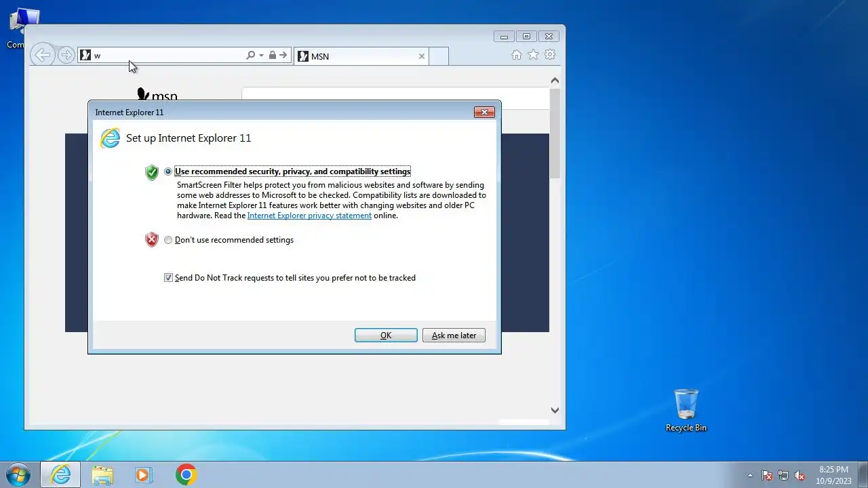Open Windows Explorer from the taskbar

coord(102,474)
